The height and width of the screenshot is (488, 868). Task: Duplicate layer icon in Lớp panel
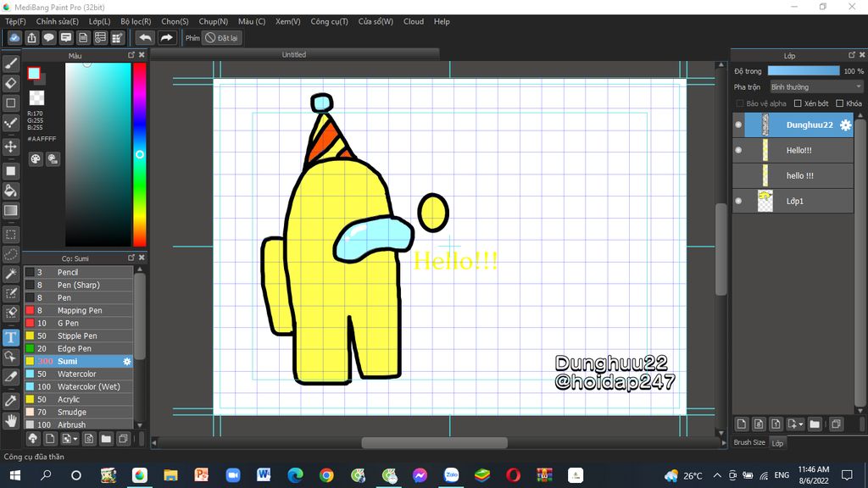click(x=836, y=424)
